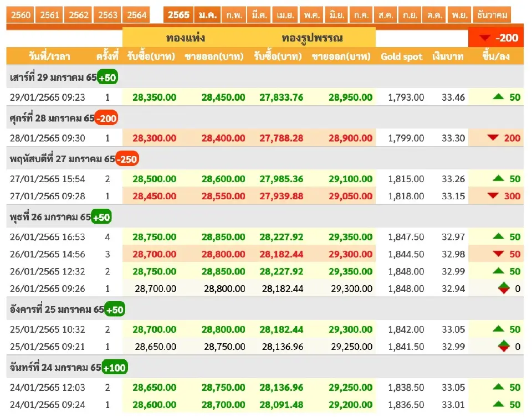Open the ส.ค. month tab
Screen dimensions: 532x418
tap(386, 15)
